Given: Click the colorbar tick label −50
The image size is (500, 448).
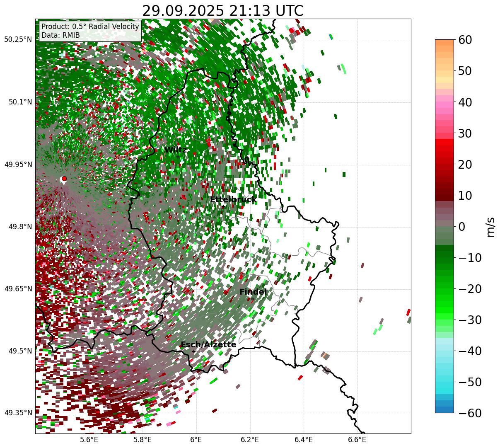Looking at the screenshot, I should (x=470, y=382).
